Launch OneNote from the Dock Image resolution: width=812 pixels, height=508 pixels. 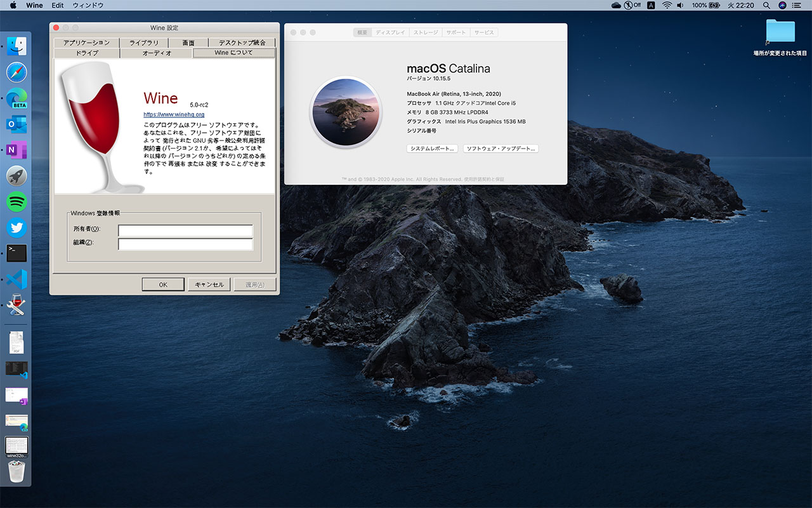(x=16, y=150)
